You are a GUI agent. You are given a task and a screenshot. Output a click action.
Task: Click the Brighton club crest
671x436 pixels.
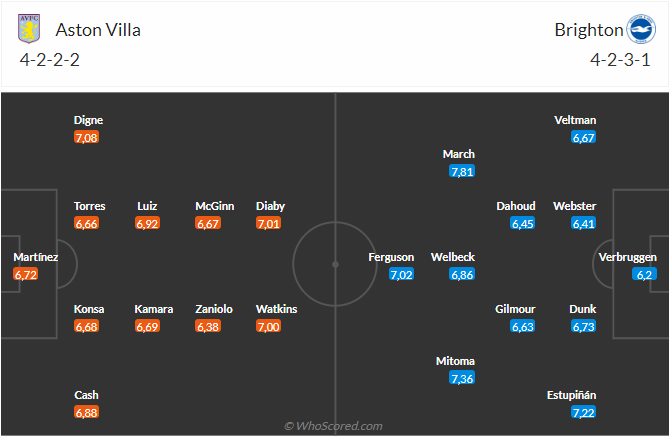pos(639,28)
